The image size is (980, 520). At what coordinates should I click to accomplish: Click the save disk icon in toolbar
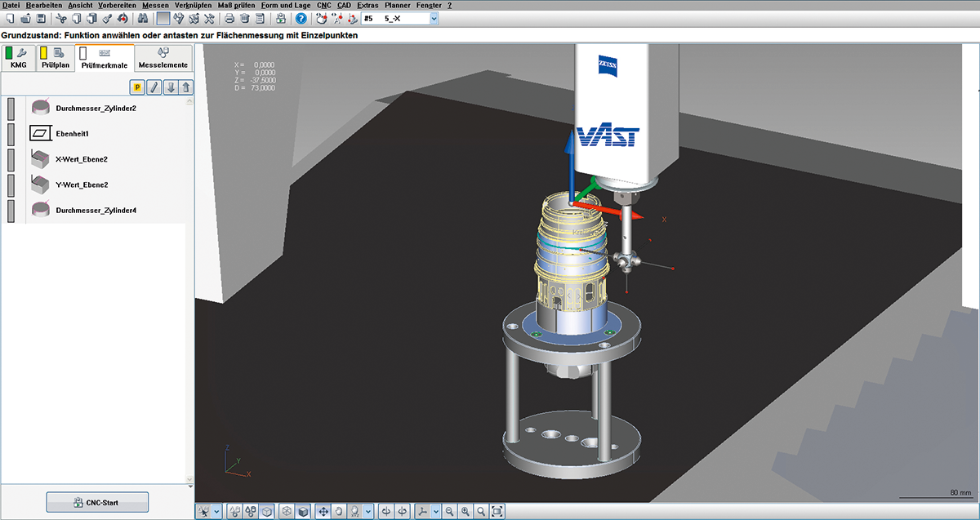[x=40, y=18]
